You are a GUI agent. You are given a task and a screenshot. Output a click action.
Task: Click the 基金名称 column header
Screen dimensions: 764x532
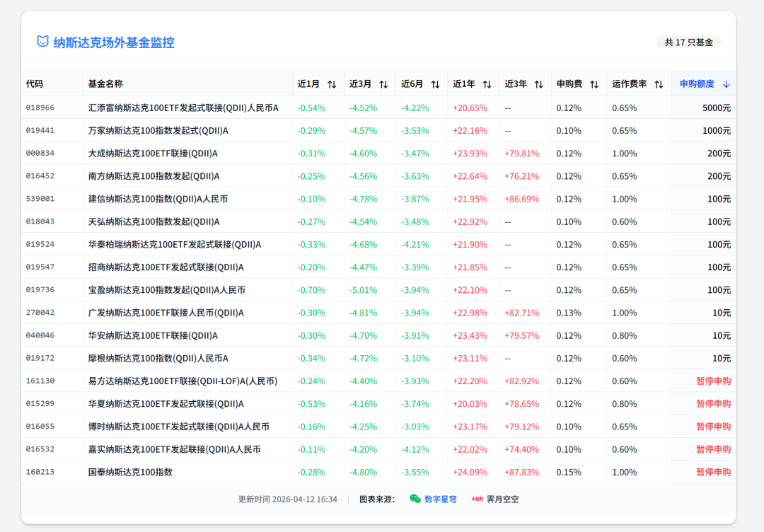(105, 84)
